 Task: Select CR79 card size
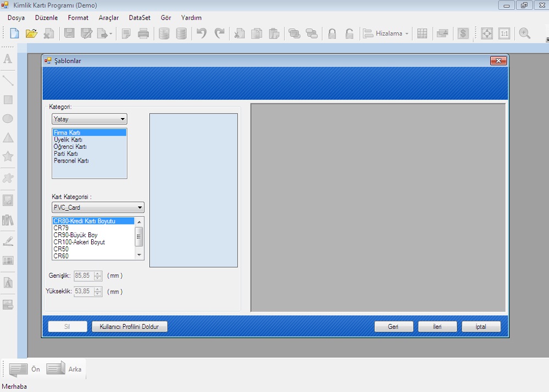pyautogui.click(x=93, y=228)
